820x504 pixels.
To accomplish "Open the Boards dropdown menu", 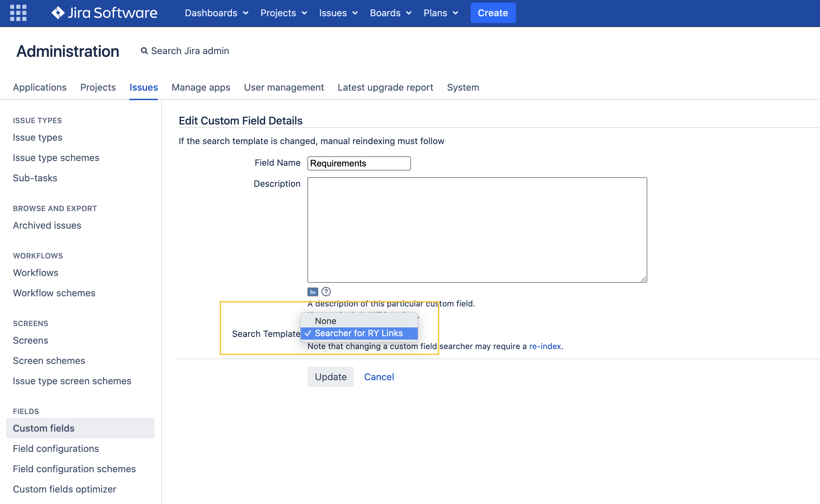I will tap(390, 13).
